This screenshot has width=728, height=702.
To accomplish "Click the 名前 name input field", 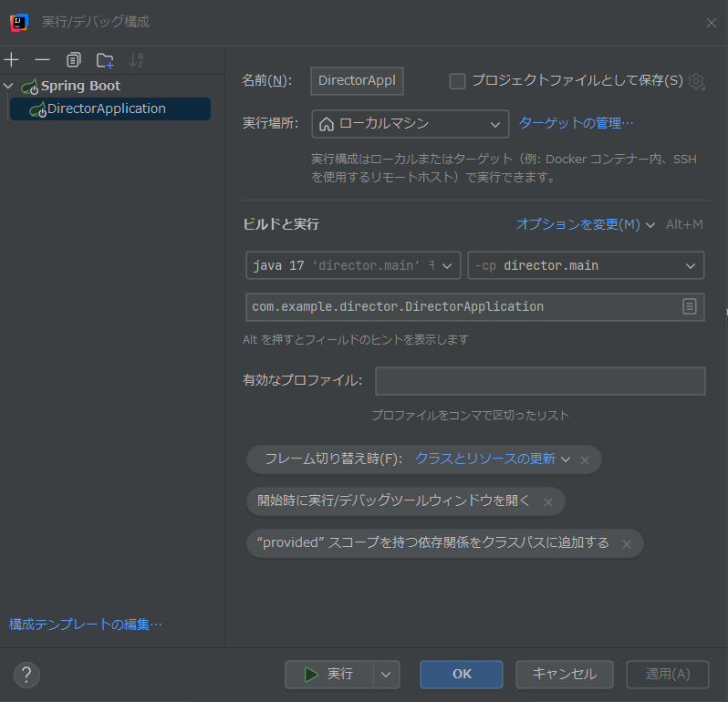I will pos(357,81).
